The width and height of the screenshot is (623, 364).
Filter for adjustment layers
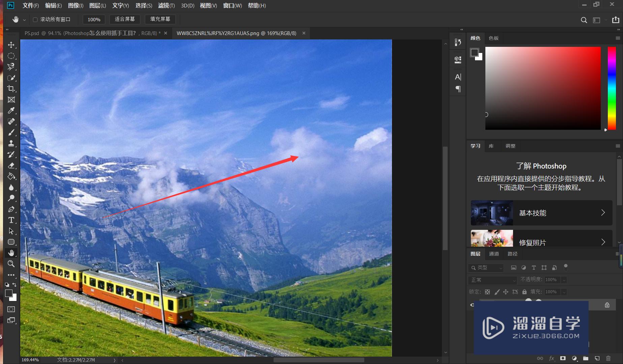(523, 268)
